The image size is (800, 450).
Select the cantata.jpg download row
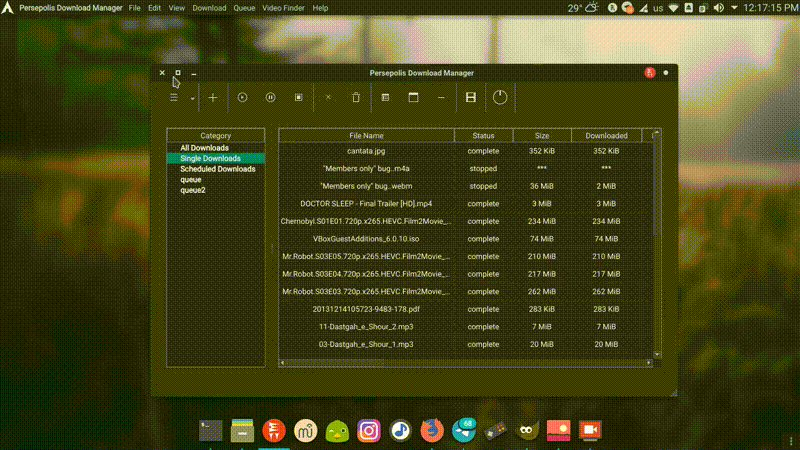(466, 151)
